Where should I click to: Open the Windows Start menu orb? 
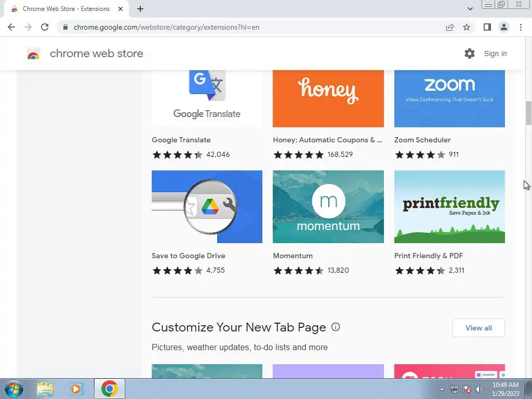pyautogui.click(x=14, y=389)
